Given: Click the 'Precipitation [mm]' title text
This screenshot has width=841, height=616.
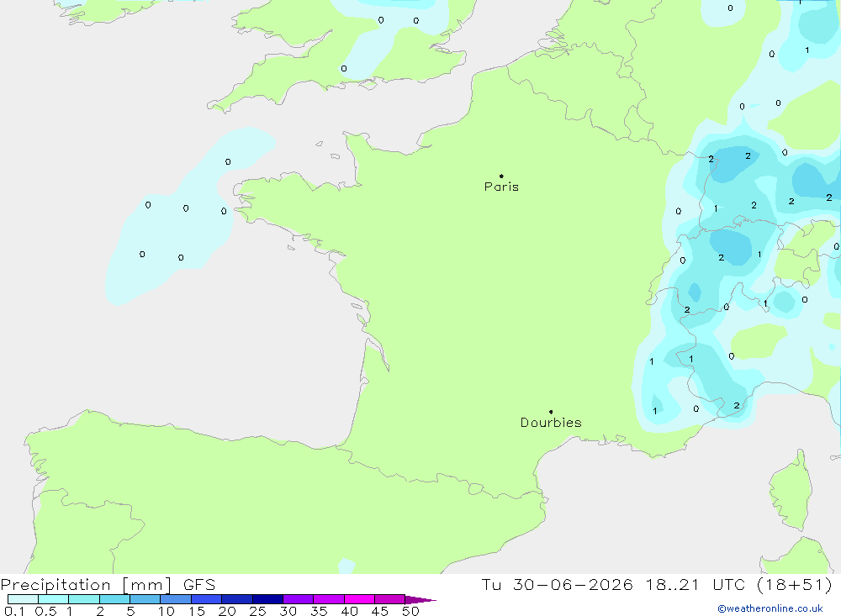Looking at the screenshot, I should [86, 585].
